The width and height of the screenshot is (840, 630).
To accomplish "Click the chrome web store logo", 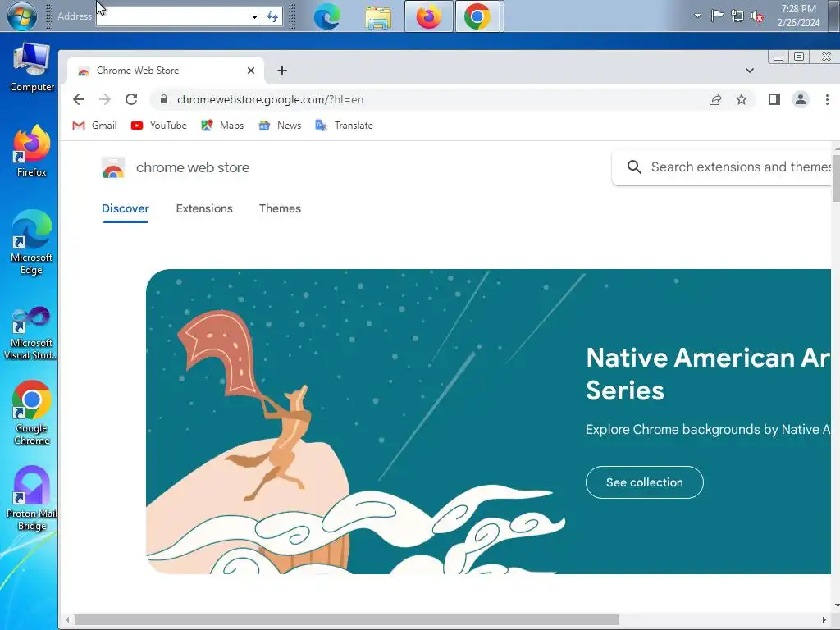I will [176, 167].
